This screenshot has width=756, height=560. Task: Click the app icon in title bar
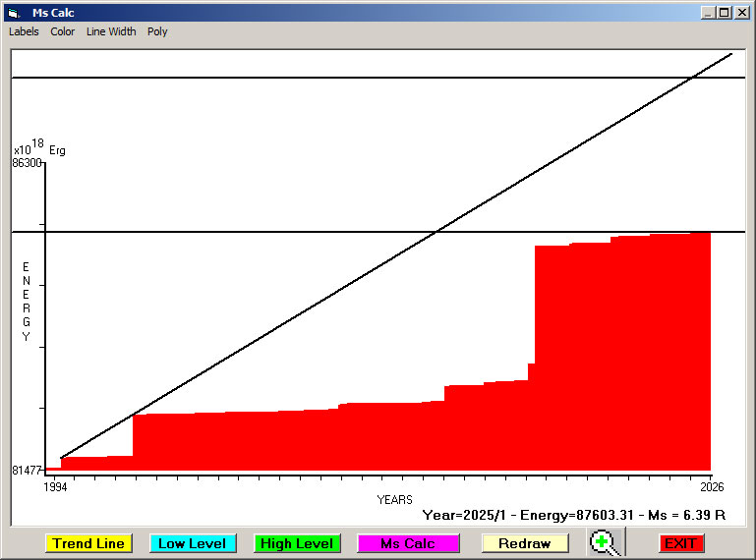pos(13,13)
